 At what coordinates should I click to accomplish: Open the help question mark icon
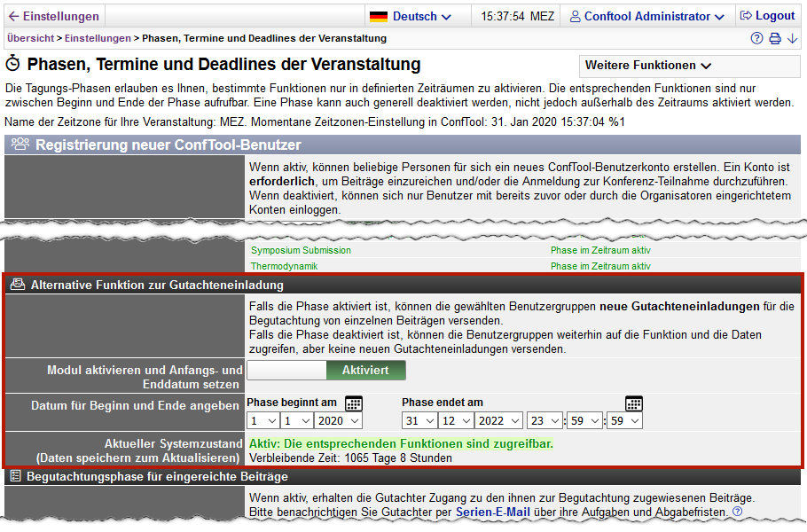(x=756, y=39)
